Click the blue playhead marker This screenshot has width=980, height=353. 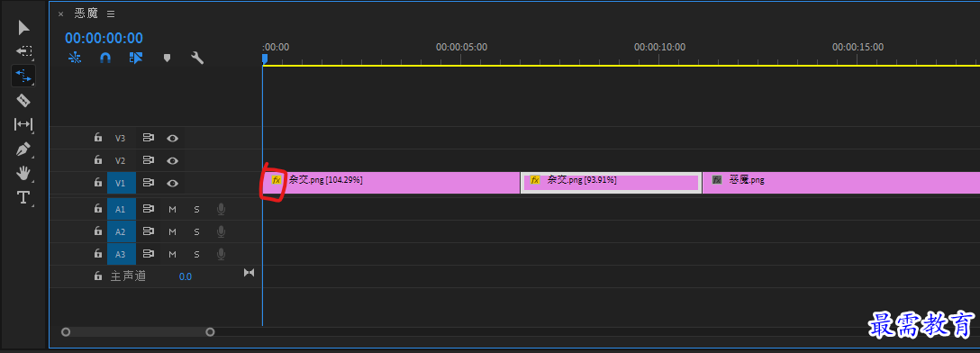click(x=265, y=59)
